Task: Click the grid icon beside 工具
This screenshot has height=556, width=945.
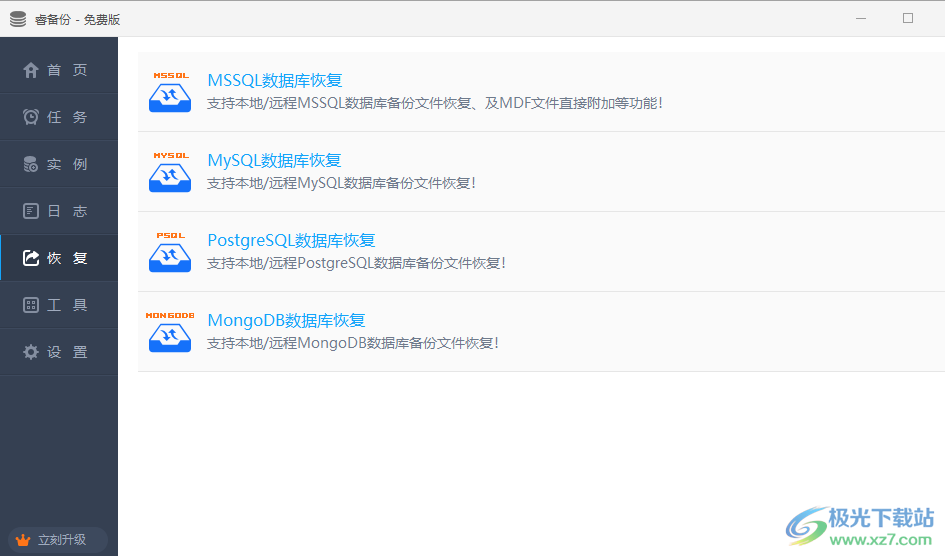Action: [31, 305]
